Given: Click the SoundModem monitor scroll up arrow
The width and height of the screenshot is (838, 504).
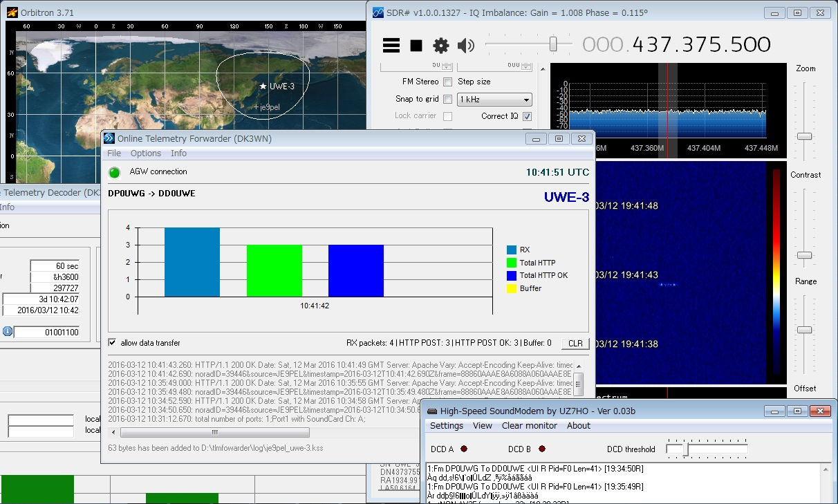Looking at the screenshot, I should (x=825, y=469).
